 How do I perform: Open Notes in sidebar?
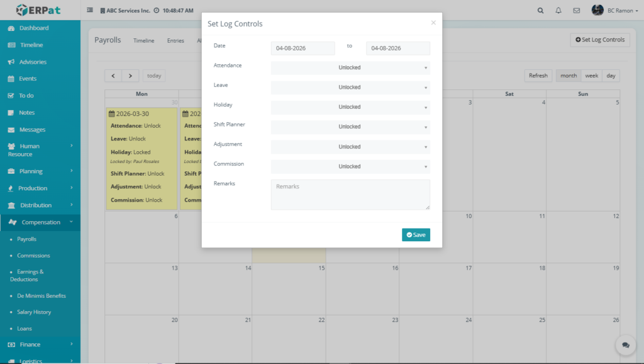[x=40, y=112]
